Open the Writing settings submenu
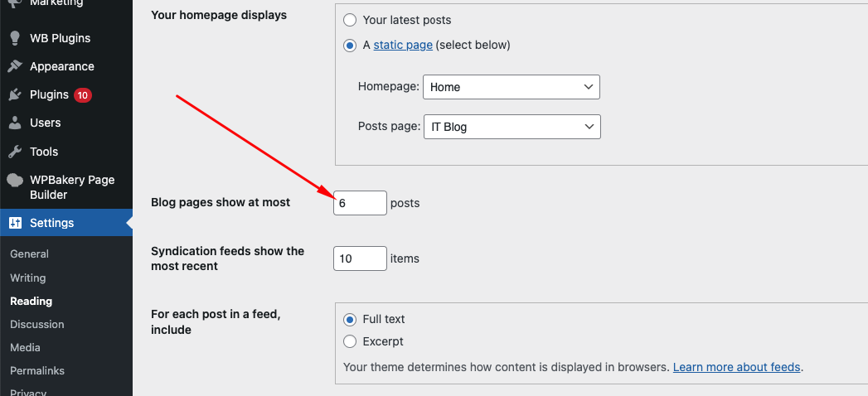 pos(27,278)
